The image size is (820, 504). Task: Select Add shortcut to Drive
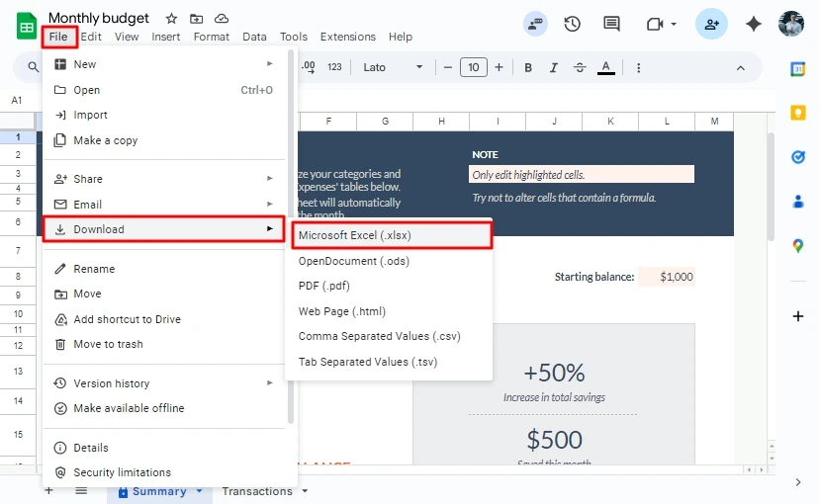(x=164, y=319)
